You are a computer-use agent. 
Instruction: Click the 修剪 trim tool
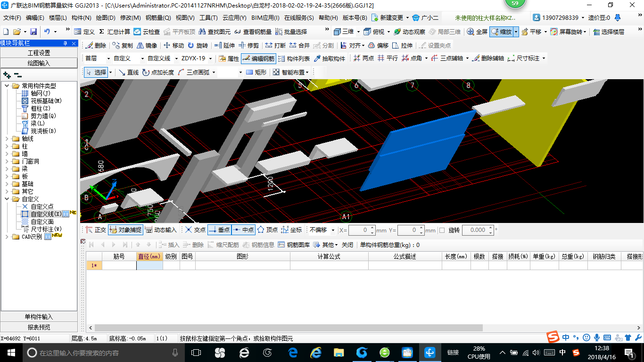coord(248,45)
